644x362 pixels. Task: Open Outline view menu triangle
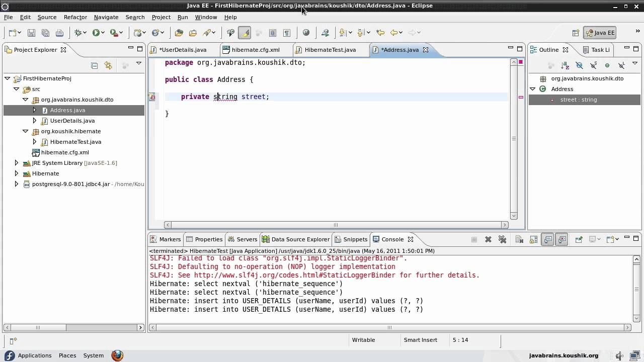coord(635,64)
